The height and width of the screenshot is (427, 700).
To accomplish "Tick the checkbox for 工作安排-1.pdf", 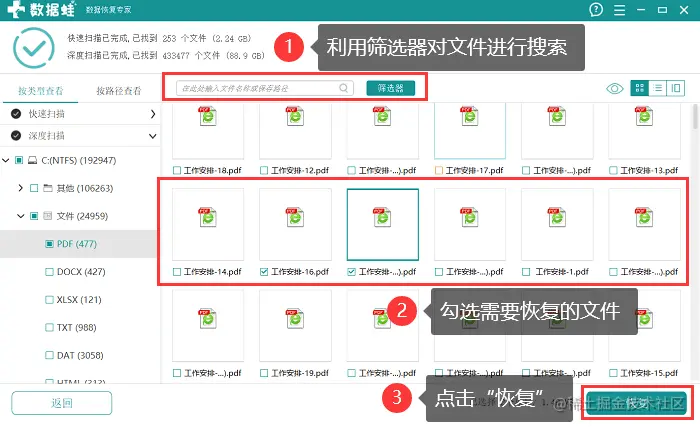I will [x=526, y=272].
